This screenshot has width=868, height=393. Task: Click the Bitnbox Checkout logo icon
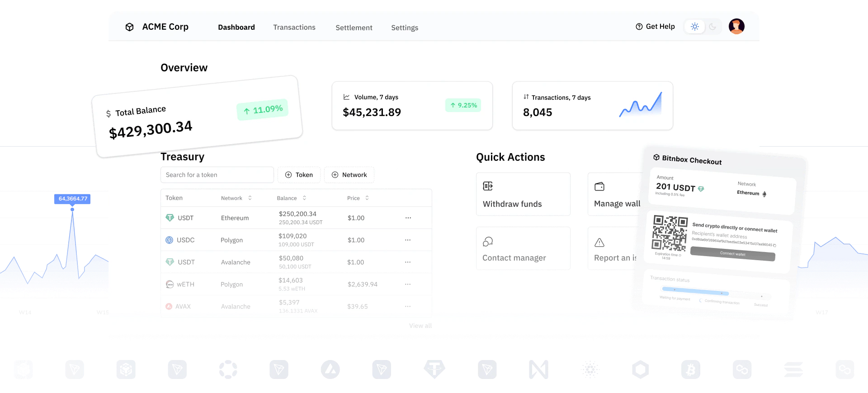point(656,157)
